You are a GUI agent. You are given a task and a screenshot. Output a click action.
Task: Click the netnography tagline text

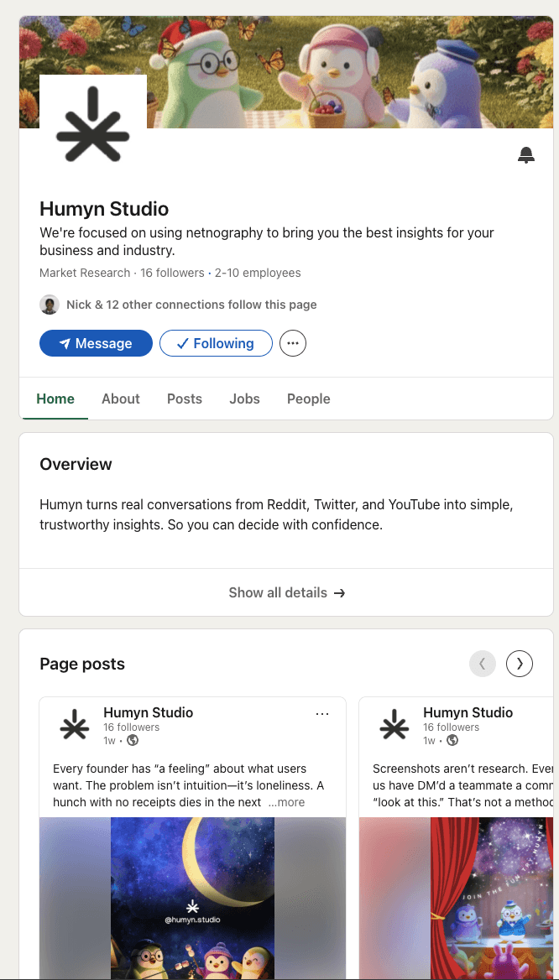(267, 242)
